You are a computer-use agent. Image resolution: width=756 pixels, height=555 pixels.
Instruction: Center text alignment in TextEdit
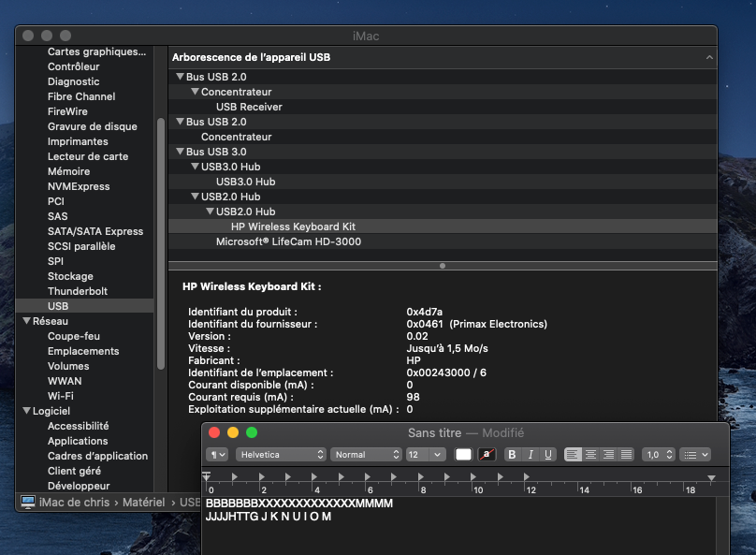(590, 455)
